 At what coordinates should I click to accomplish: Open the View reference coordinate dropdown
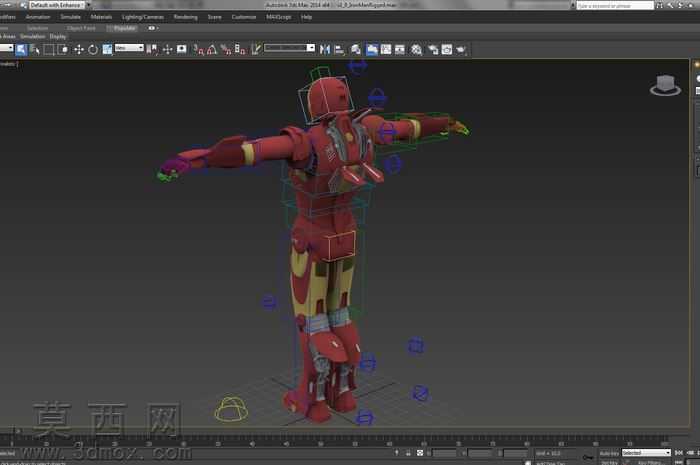point(129,48)
